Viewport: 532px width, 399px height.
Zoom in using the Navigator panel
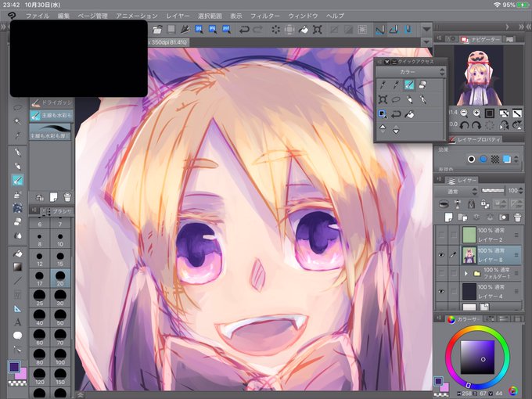coord(476,113)
